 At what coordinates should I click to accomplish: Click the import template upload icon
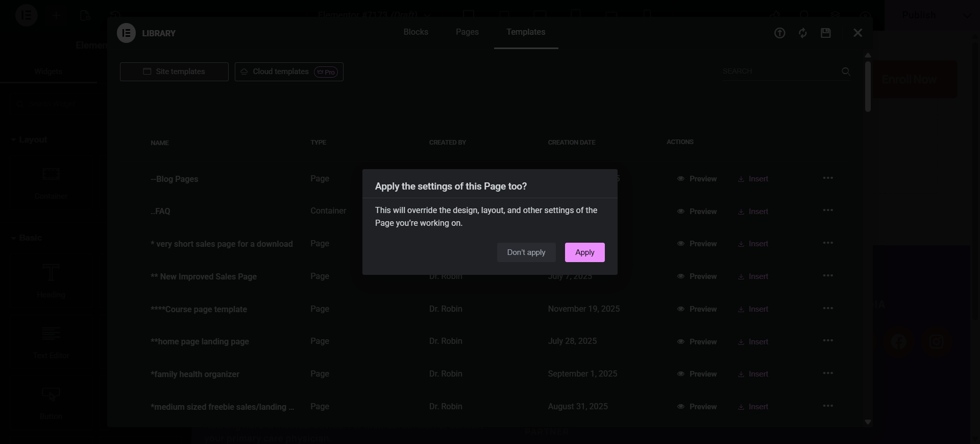coord(779,33)
